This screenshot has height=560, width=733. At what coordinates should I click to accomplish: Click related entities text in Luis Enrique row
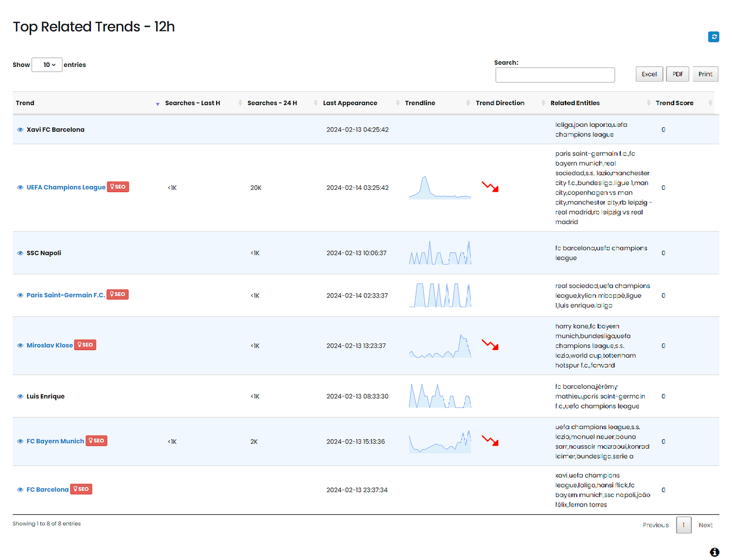point(600,396)
